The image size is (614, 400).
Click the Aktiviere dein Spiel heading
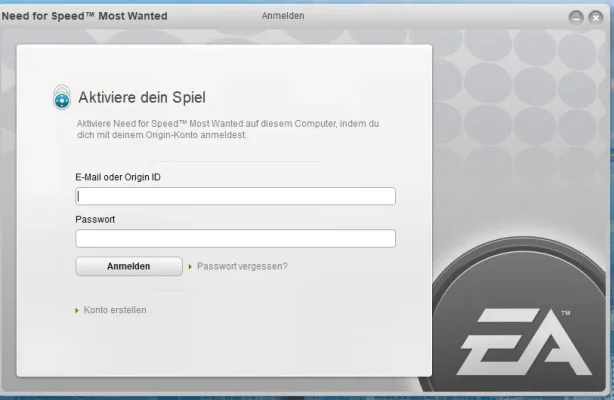(x=142, y=97)
